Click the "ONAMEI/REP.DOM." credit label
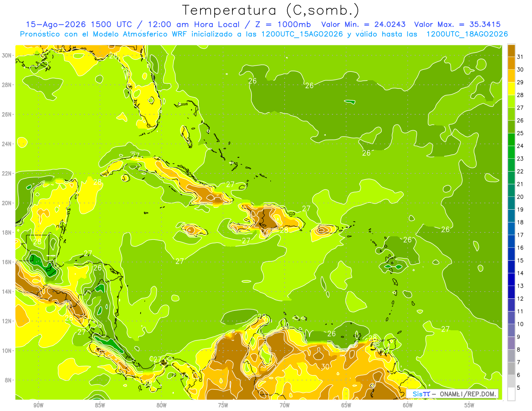The height and width of the screenshot is (411, 532). tap(468, 394)
